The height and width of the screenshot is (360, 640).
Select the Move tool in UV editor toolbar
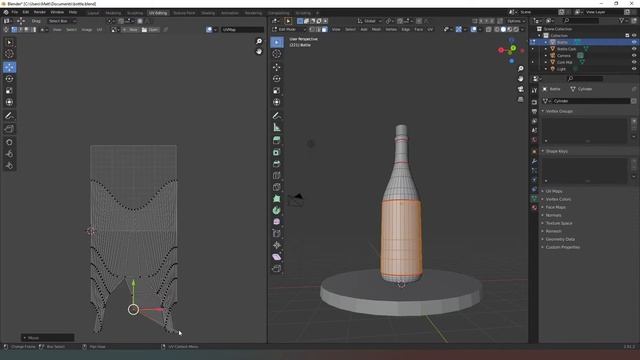click(9, 67)
